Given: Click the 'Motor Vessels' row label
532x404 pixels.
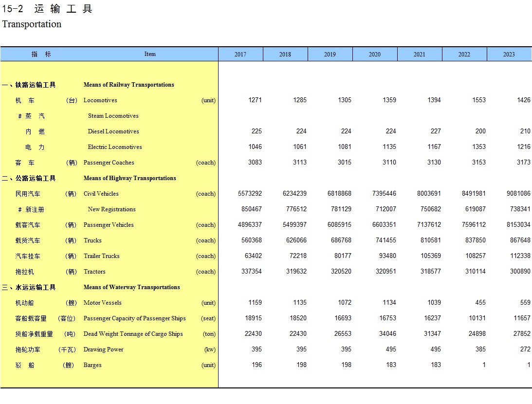Looking at the screenshot, I should pyautogui.click(x=103, y=303).
